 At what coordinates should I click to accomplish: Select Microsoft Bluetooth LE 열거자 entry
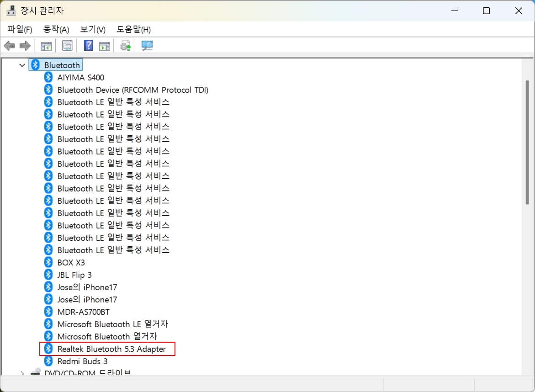click(112, 324)
